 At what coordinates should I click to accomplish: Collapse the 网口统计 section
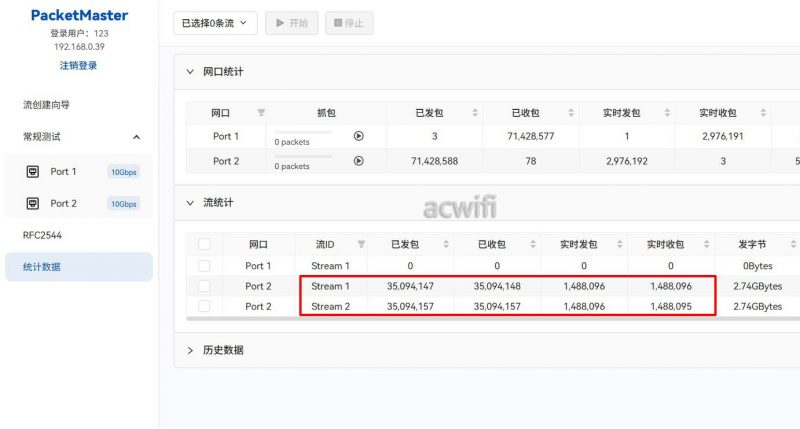191,72
